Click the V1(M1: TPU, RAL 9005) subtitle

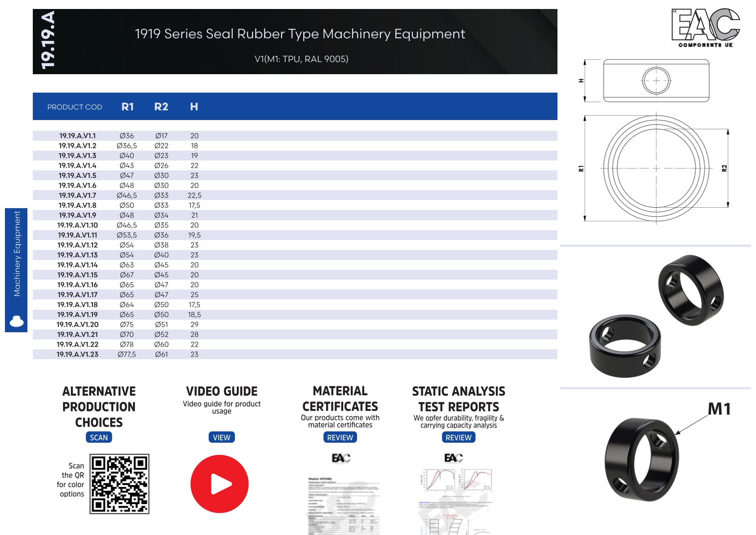301,59
